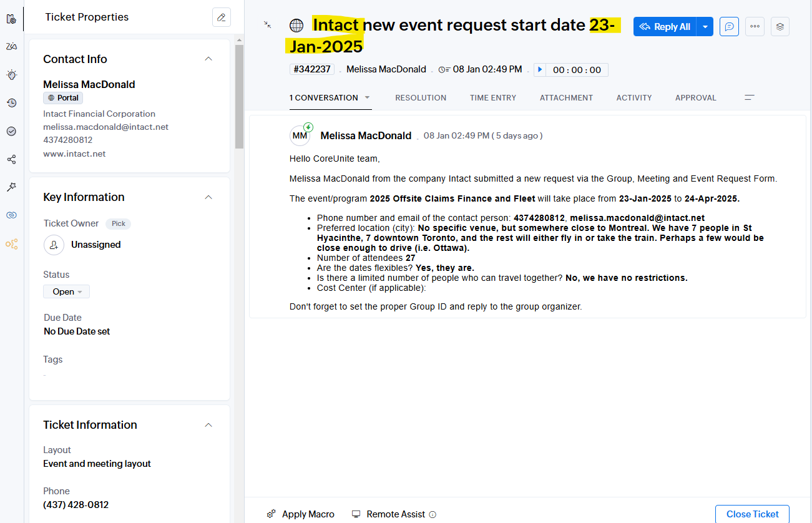Open the Attachment tab
The image size is (812, 523).
coord(566,98)
